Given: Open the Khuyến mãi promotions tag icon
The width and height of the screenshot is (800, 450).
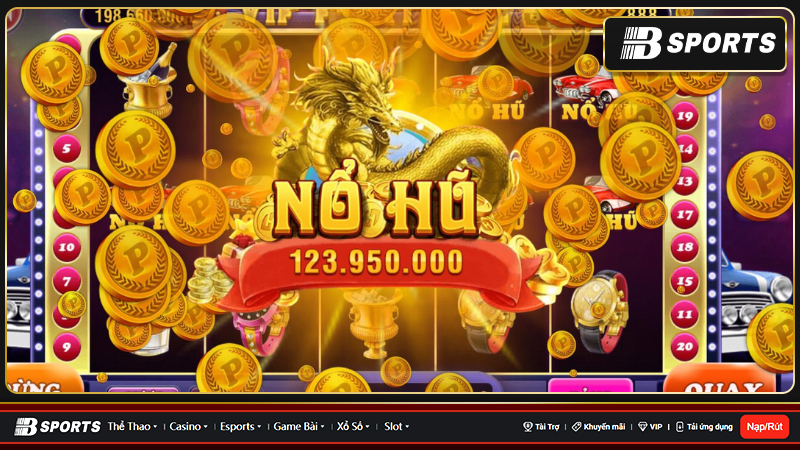Looking at the screenshot, I should [577, 427].
